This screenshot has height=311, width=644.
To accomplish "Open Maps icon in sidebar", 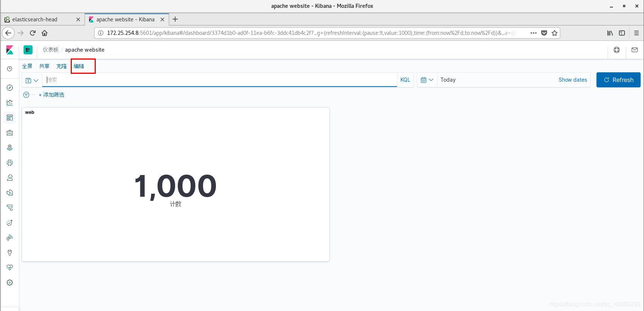I will click(x=10, y=148).
